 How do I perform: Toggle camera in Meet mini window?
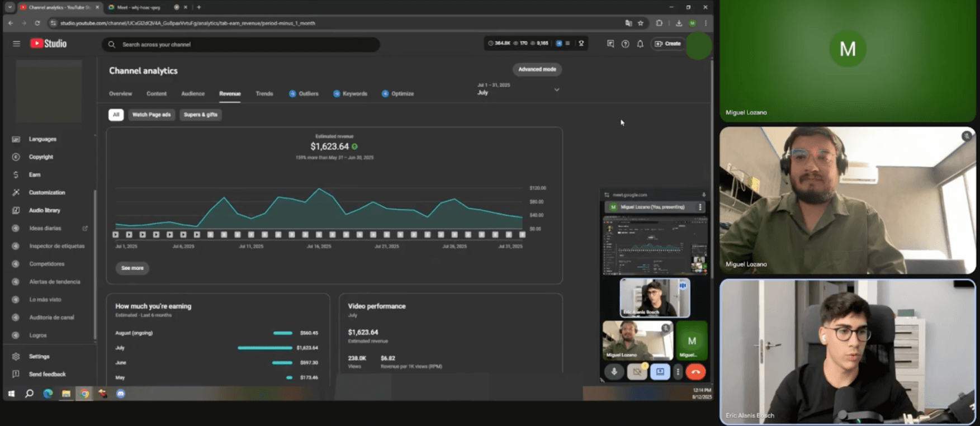pos(637,372)
